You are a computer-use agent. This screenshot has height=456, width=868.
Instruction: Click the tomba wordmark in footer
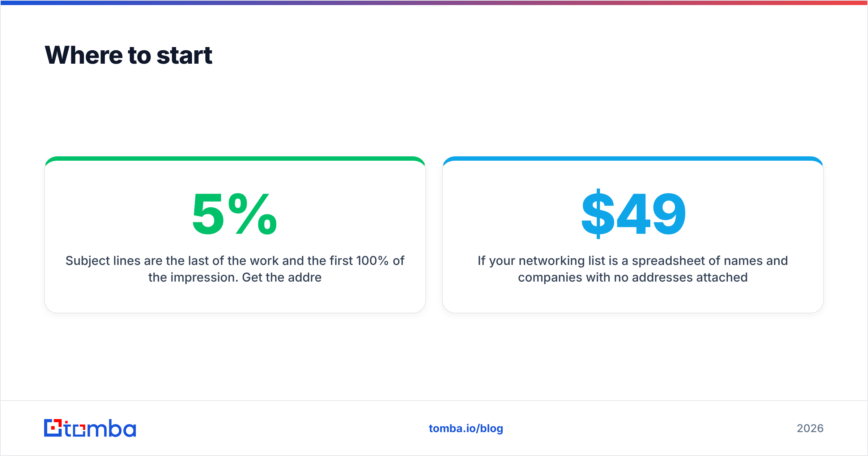[x=100, y=428]
